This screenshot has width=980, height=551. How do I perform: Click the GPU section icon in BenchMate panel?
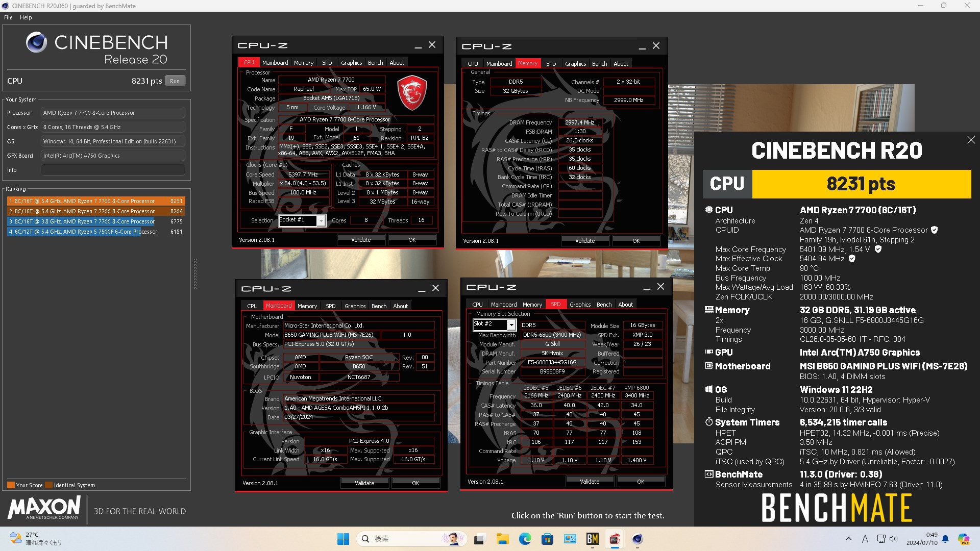pyautogui.click(x=708, y=352)
